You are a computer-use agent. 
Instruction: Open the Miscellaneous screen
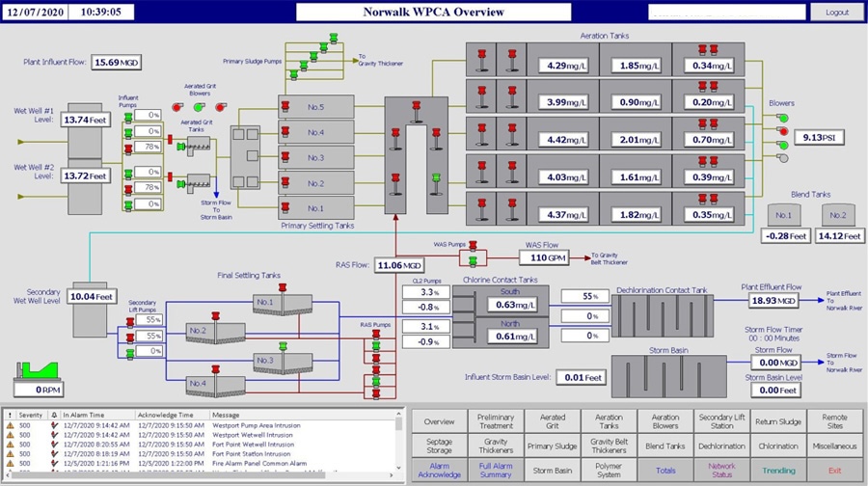point(835,446)
